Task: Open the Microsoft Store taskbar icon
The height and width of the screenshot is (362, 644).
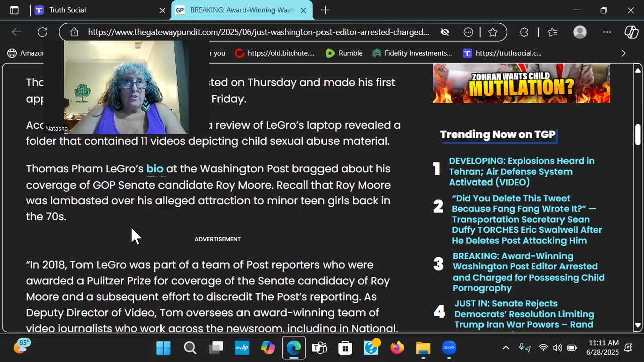Action: click(x=345, y=348)
